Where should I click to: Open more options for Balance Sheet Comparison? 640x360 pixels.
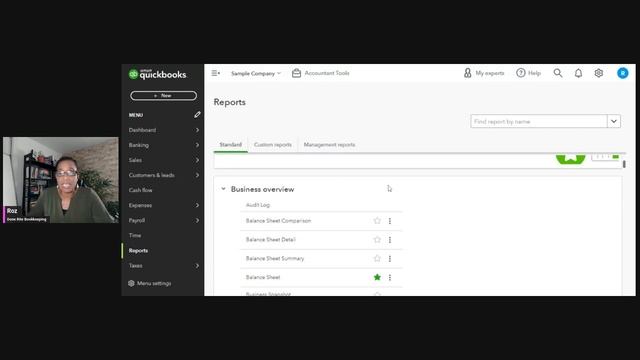[390, 221]
